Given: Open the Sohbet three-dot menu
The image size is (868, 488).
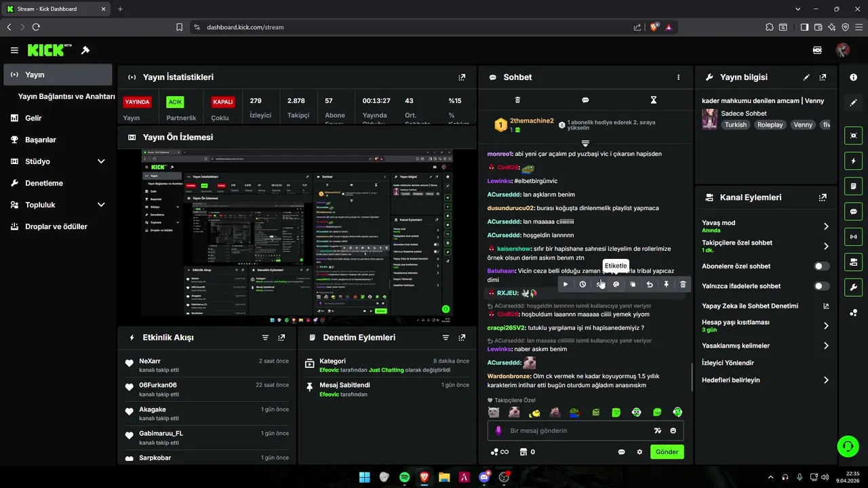Looking at the screenshot, I should [678, 77].
